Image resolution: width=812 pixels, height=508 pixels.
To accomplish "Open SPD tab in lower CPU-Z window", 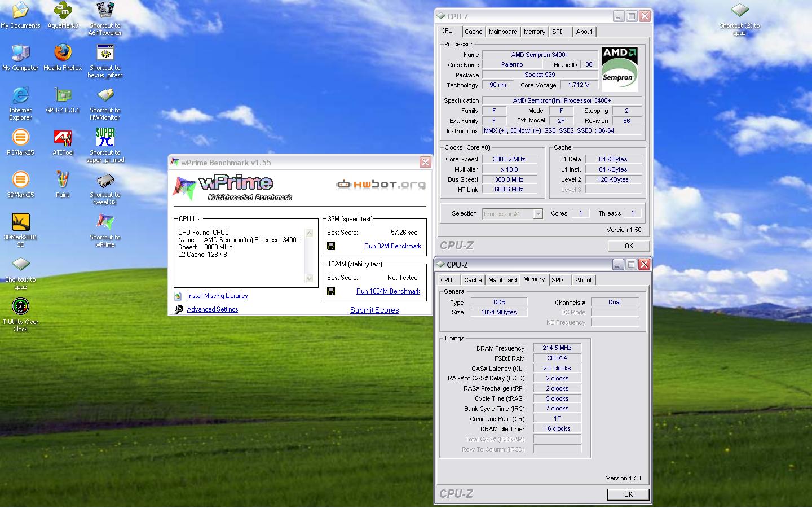I will pyautogui.click(x=557, y=280).
